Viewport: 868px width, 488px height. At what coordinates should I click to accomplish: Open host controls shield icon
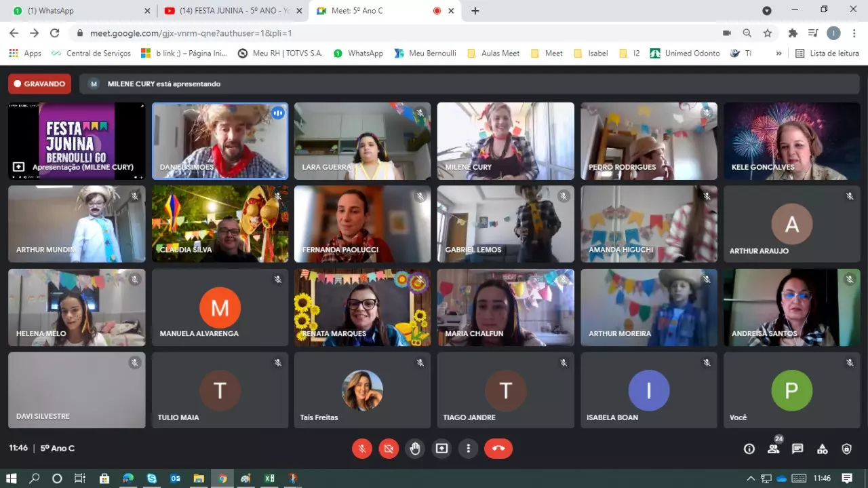[846, 449]
